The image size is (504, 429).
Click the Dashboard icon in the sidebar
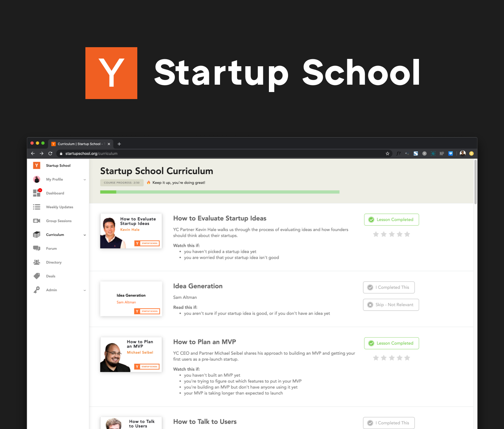(x=37, y=193)
